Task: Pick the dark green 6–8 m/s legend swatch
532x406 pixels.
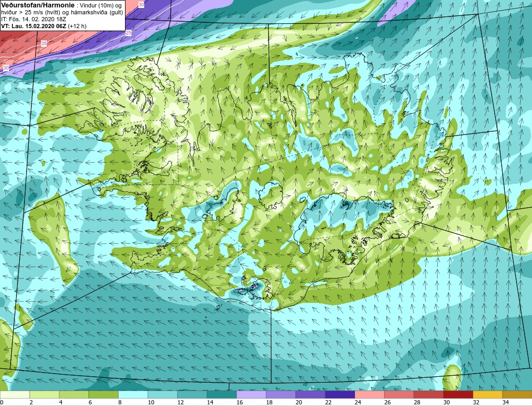Action: [103, 394]
